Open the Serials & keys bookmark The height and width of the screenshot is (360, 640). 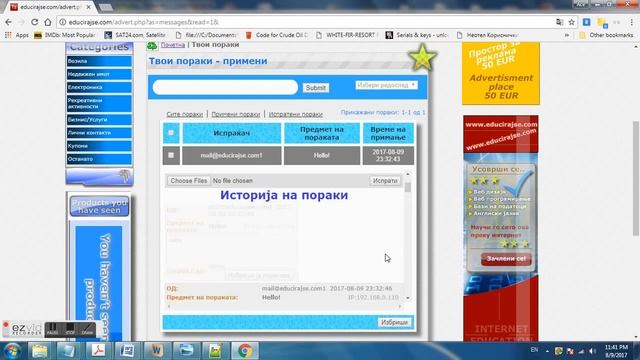pyautogui.click(x=417, y=35)
